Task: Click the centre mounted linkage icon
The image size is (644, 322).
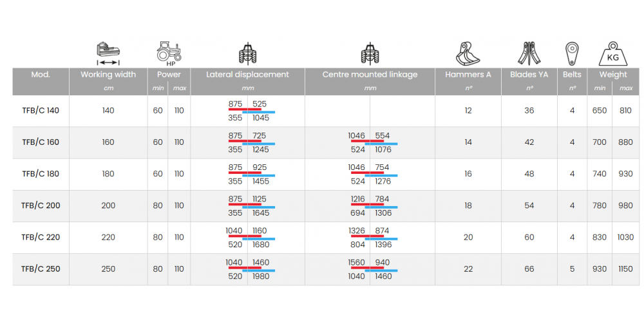Action: point(370,53)
